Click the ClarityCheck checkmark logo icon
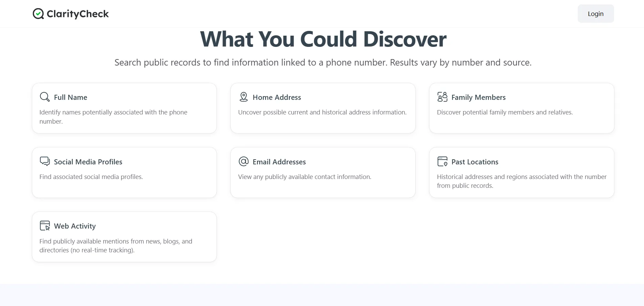Image resolution: width=644 pixels, height=306 pixels. pos(38,14)
